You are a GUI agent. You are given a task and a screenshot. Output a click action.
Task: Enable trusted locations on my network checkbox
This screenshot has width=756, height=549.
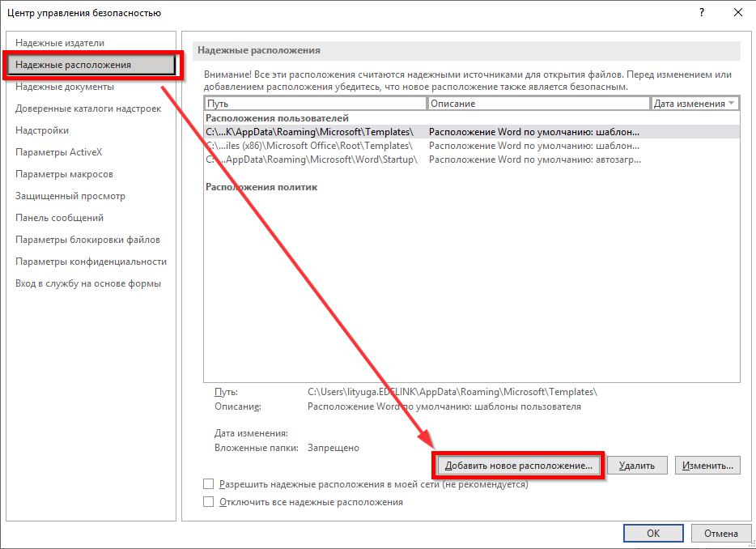click(x=209, y=484)
